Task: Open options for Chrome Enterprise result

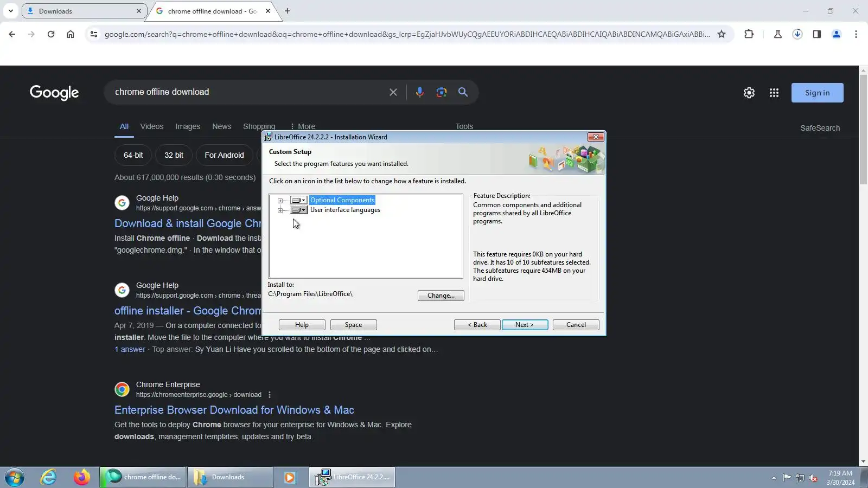Action: 270,395
